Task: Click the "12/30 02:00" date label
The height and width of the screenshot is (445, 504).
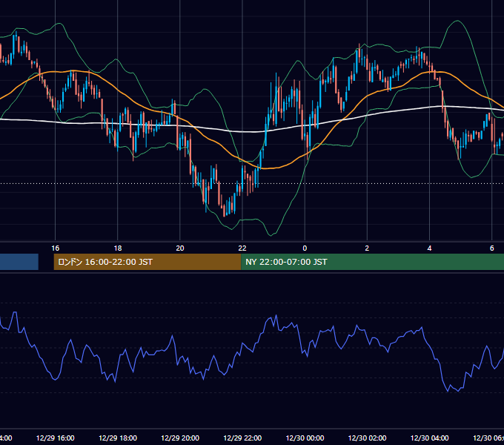Action: (367, 438)
